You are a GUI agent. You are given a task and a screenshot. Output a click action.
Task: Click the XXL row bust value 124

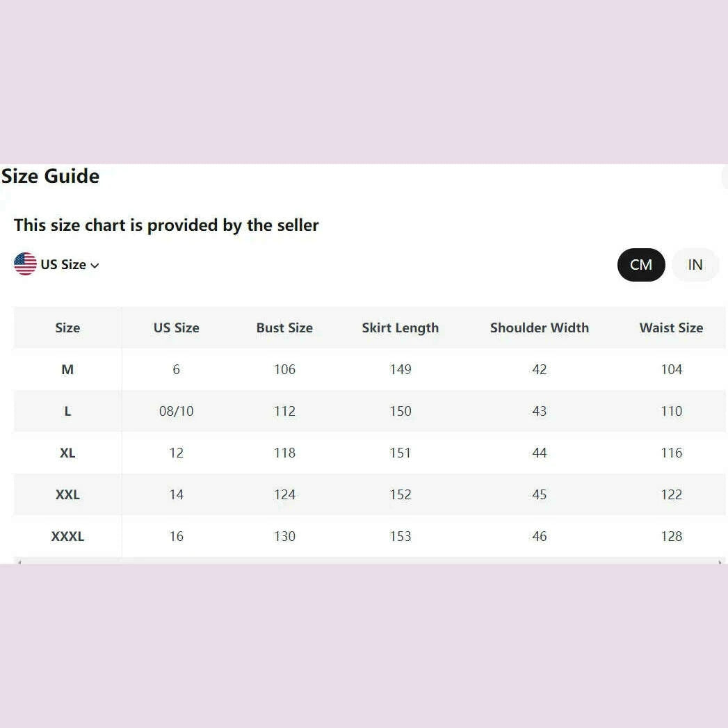pyautogui.click(x=284, y=494)
